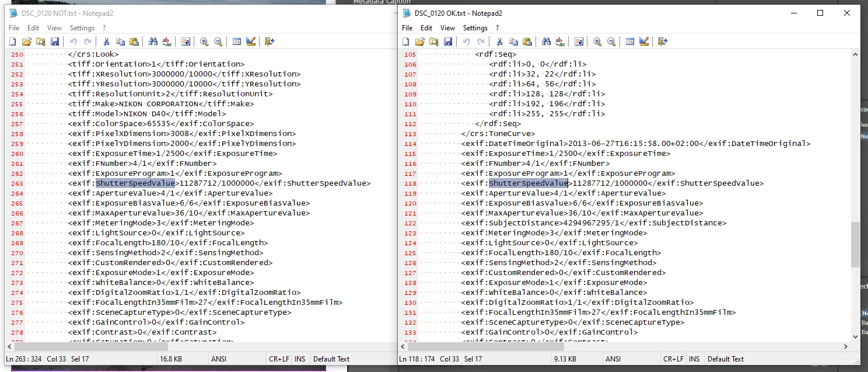Click line 114 DateTimeOriginal text in OK window
This screenshot has height=372, width=868.
click(x=636, y=144)
